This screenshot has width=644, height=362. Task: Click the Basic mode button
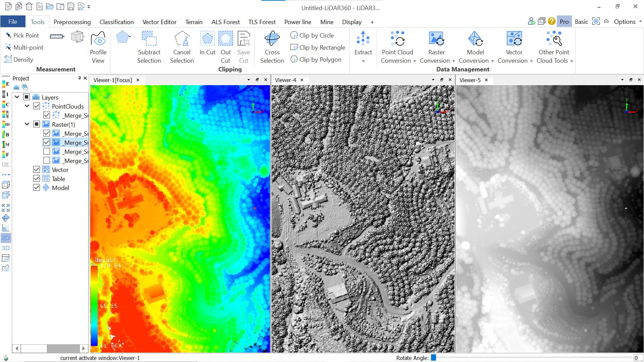pos(581,22)
